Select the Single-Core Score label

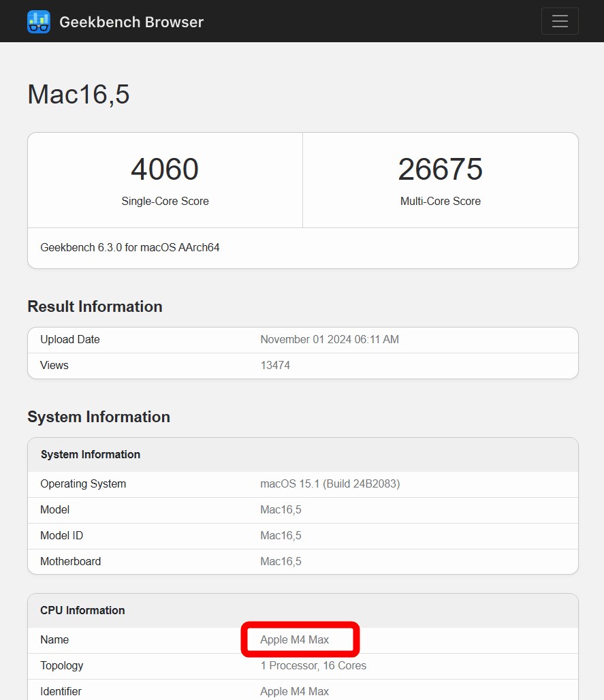pos(165,201)
